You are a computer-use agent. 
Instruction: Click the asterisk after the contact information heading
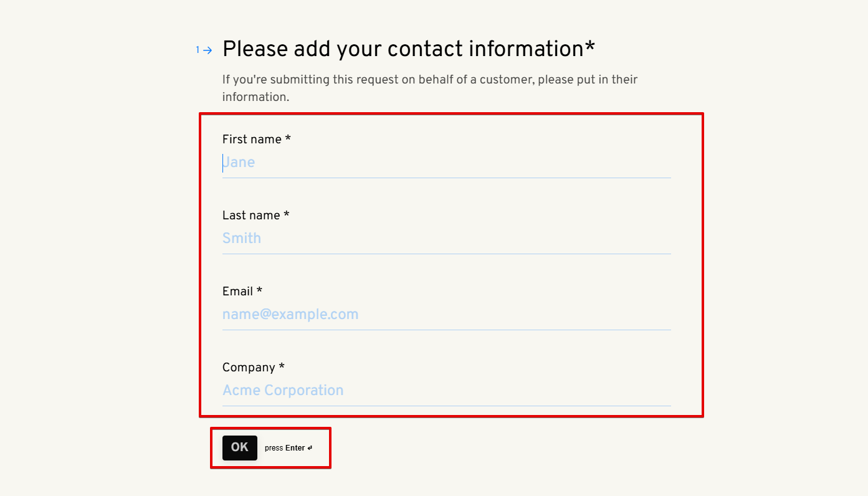(590, 47)
